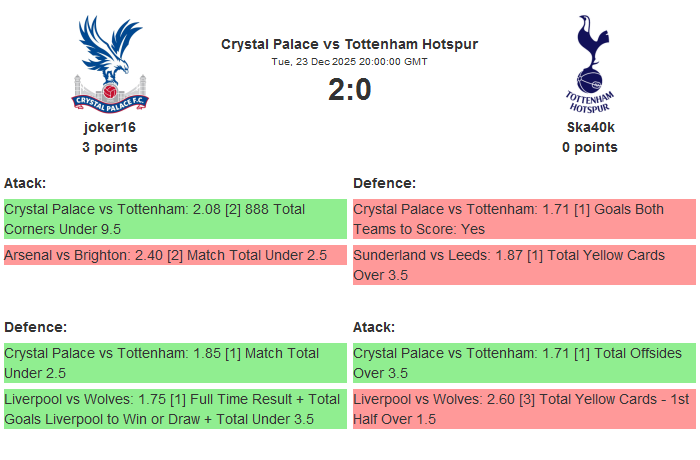
Task: Click the Tottenham Hotspur club crest
Action: tap(590, 62)
